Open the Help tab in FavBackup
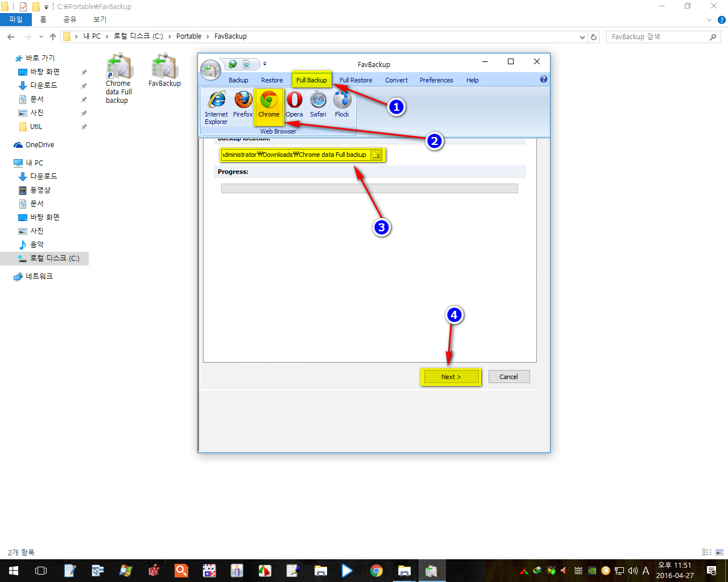Screen dimensions: 728x582 point(473,80)
